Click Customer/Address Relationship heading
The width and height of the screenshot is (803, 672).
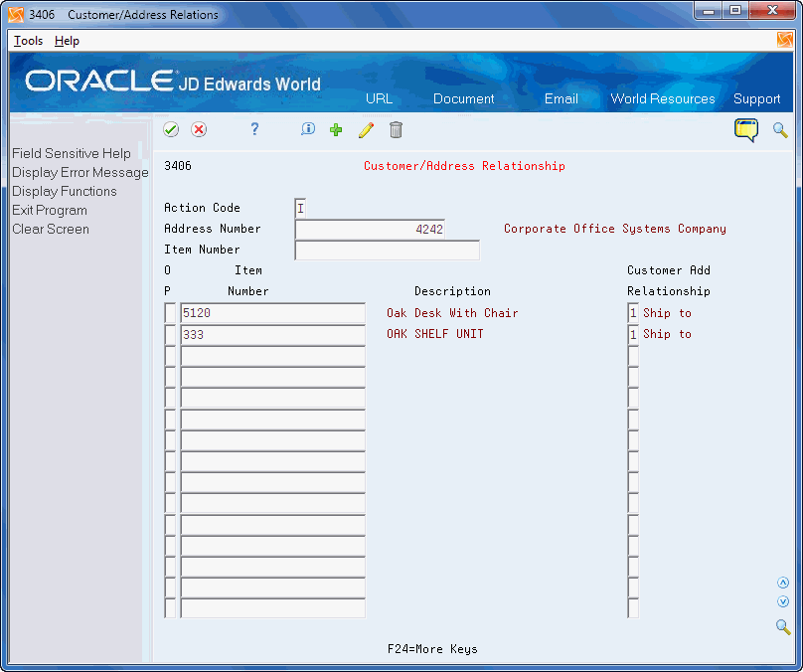pos(464,166)
